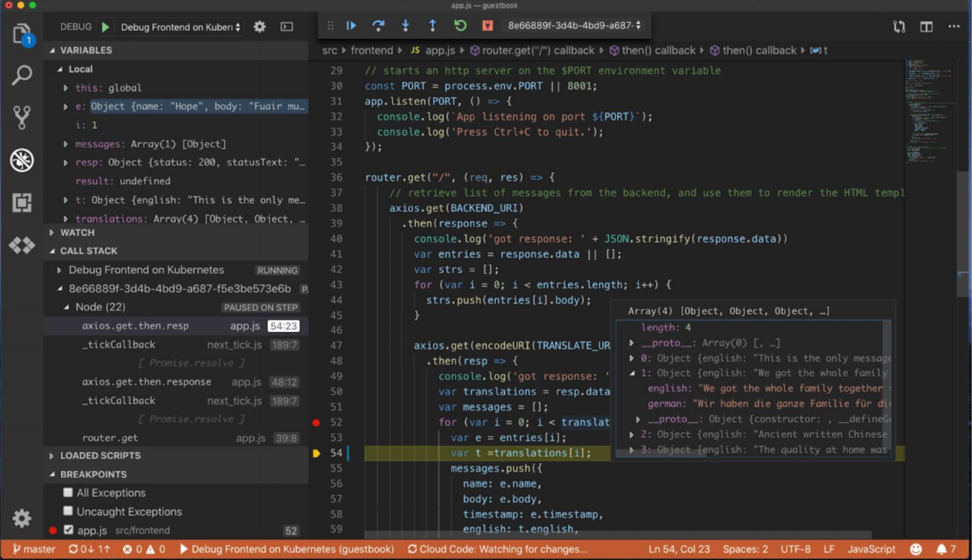Screen dimensions: 972x560
Task: Enable Uncaught Exceptions breakpoints
Action: 67,511
